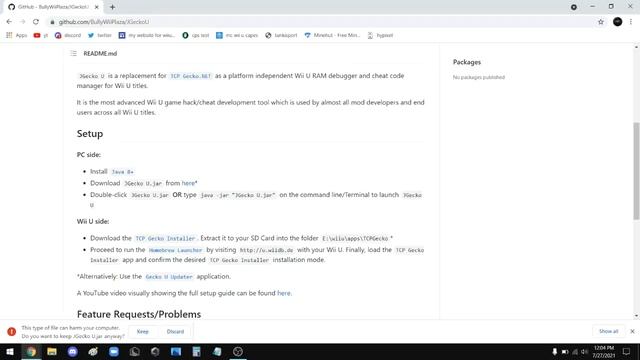Show all downloads
Viewport: 640px width, 360px height.
[609, 331]
